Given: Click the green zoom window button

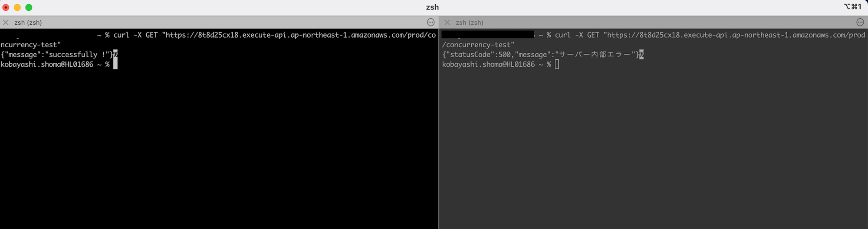Looking at the screenshot, I should [x=29, y=7].
